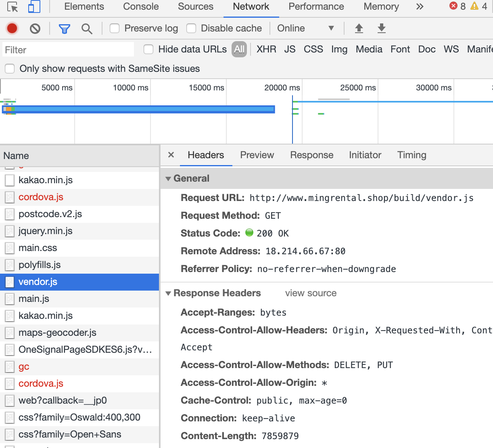Viewport: 493px width, 448px height.
Task: Collapse the General section
Action: pos(169,179)
